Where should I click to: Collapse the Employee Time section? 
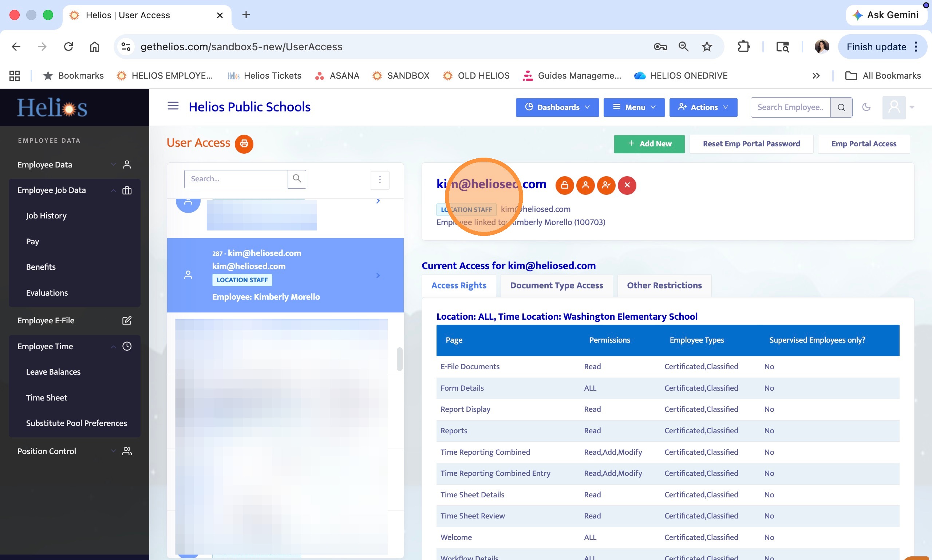click(x=75, y=346)
